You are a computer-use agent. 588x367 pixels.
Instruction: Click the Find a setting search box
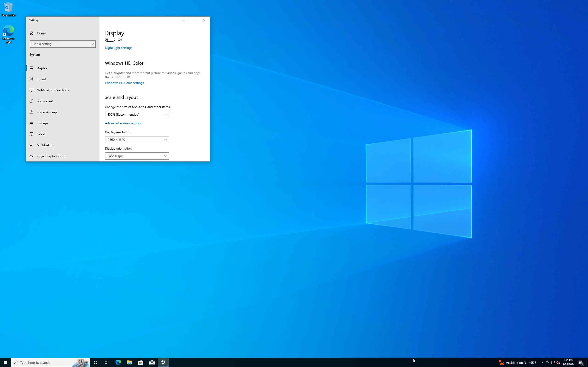point(61,44)
